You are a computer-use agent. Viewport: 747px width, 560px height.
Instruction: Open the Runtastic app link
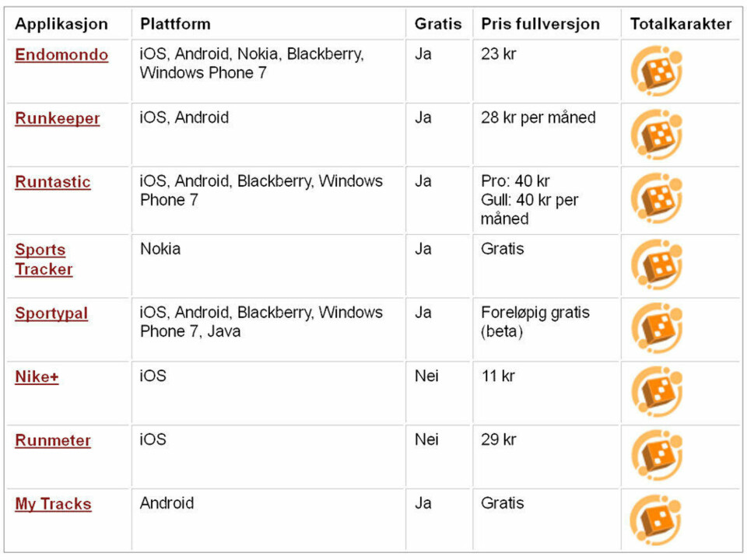[53, 182]
